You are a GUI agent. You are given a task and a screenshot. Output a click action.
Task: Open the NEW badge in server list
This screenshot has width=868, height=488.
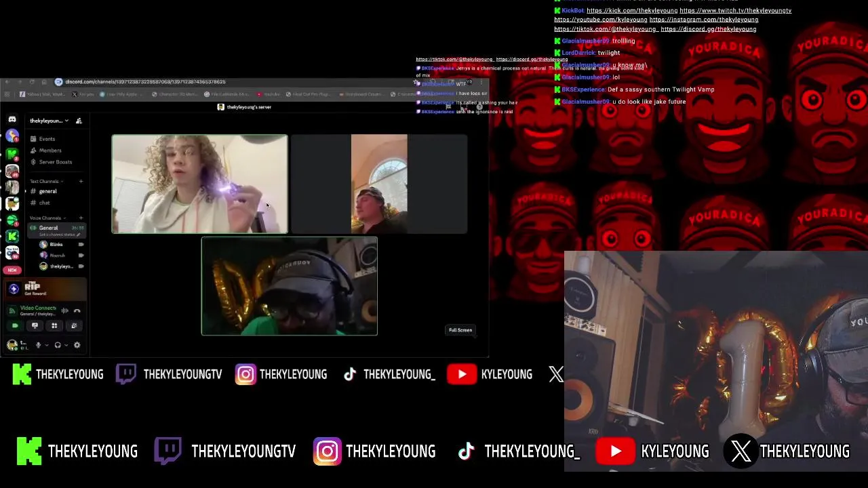click(x=12, y=270)
